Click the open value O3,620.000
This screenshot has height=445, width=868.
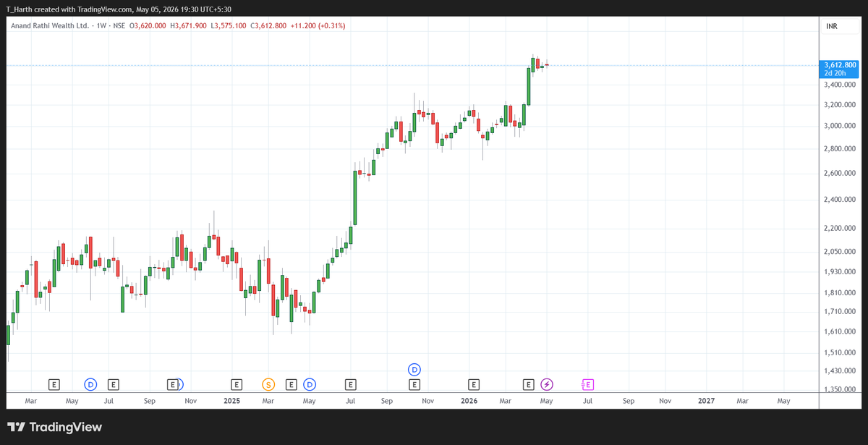[x=149, y=26]
